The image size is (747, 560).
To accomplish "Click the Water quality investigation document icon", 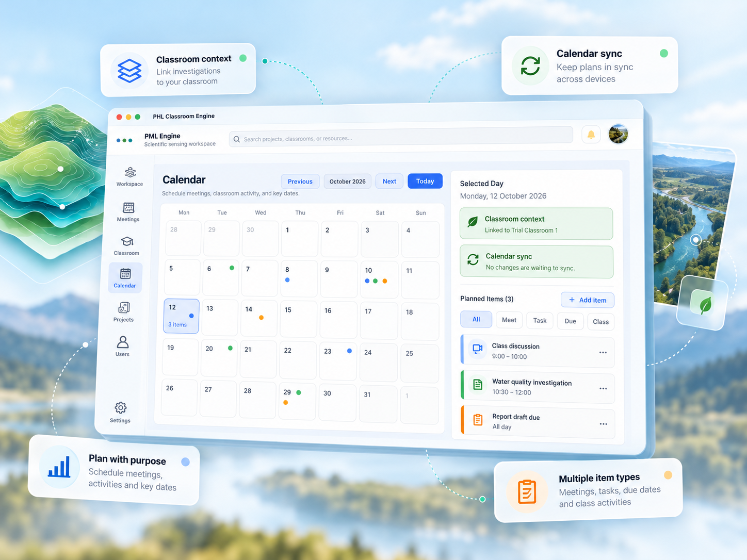I will coord(478,385).
